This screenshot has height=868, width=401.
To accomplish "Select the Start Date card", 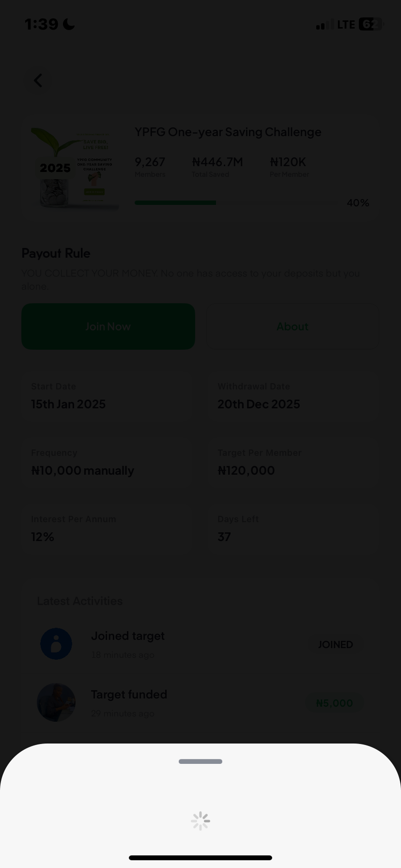I will pos(107,396).
